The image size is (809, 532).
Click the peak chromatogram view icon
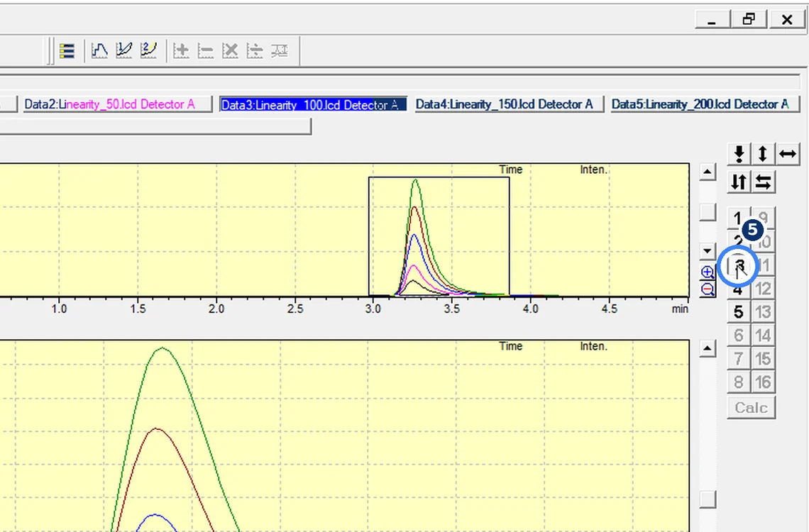pos(99,50)
